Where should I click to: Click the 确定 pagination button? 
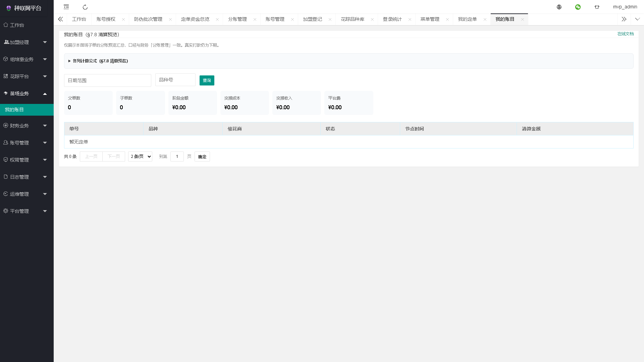click(x=202, y=157)
